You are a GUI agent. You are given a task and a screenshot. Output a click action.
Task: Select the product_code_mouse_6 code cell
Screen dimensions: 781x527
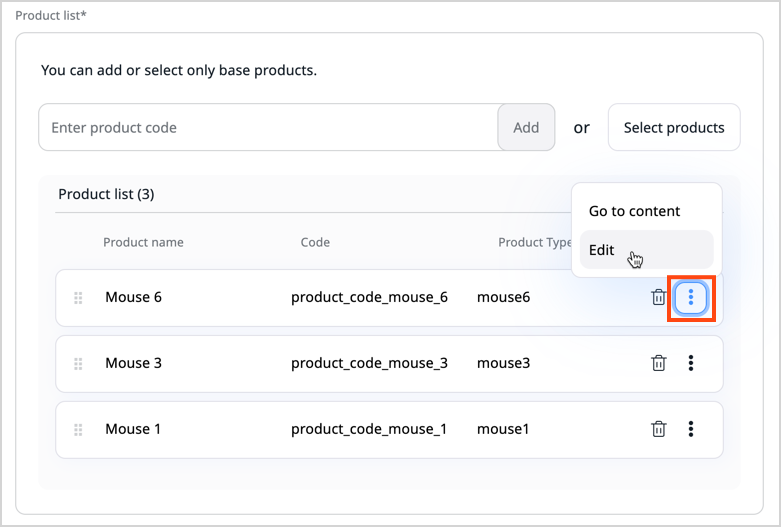[x=369, y=297]
